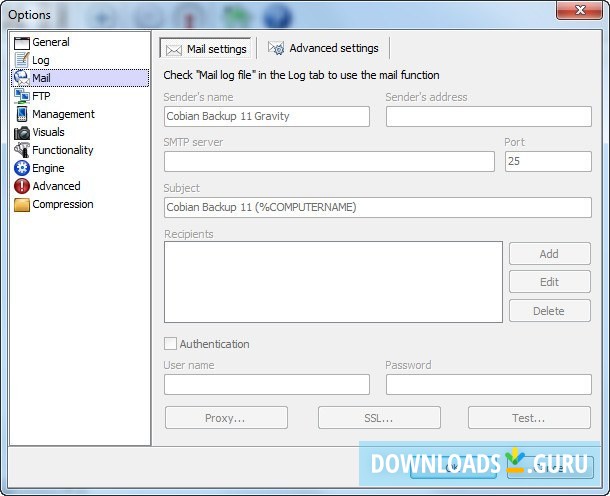Close the Options dialog
This screenshot has height=496, width=610.
click(x=579, y=10)
